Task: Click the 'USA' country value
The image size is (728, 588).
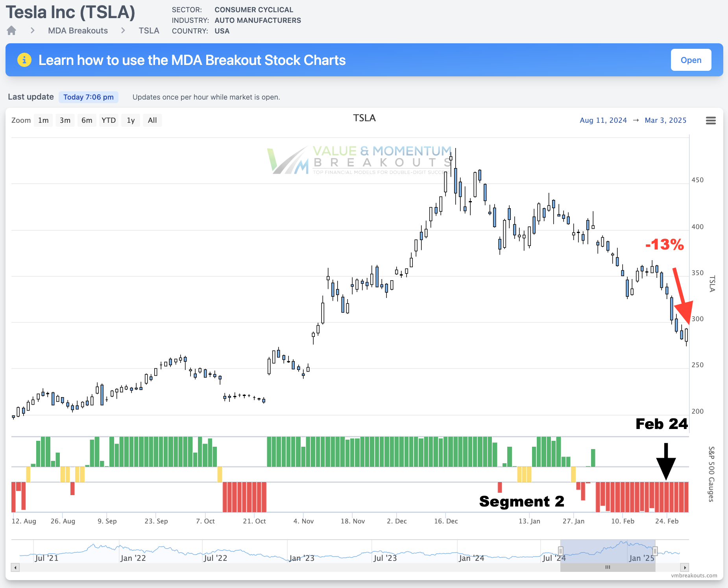Action: 222,31
